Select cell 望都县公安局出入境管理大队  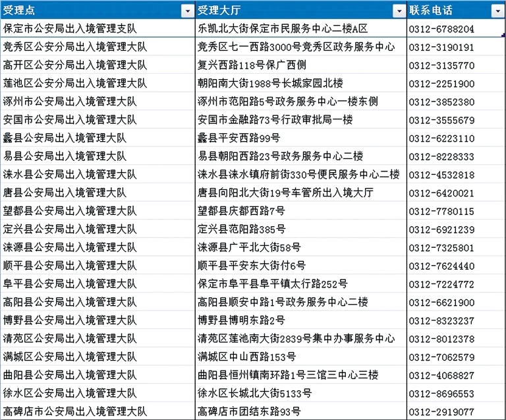click(98, 211)
